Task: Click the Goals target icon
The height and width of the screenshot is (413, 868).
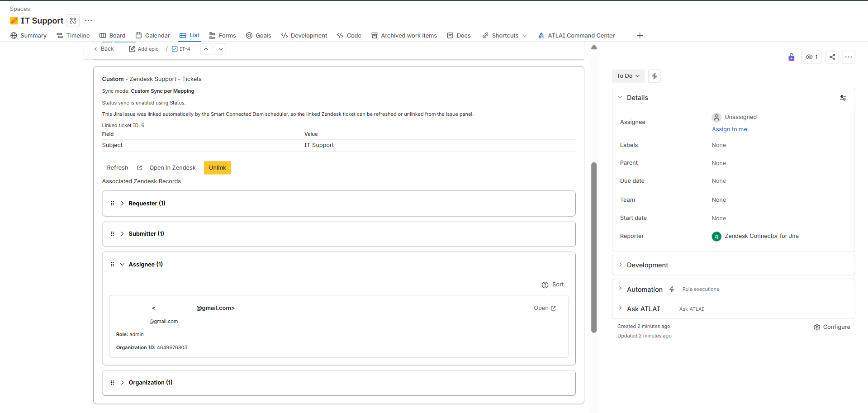Action: pos(249,36)
